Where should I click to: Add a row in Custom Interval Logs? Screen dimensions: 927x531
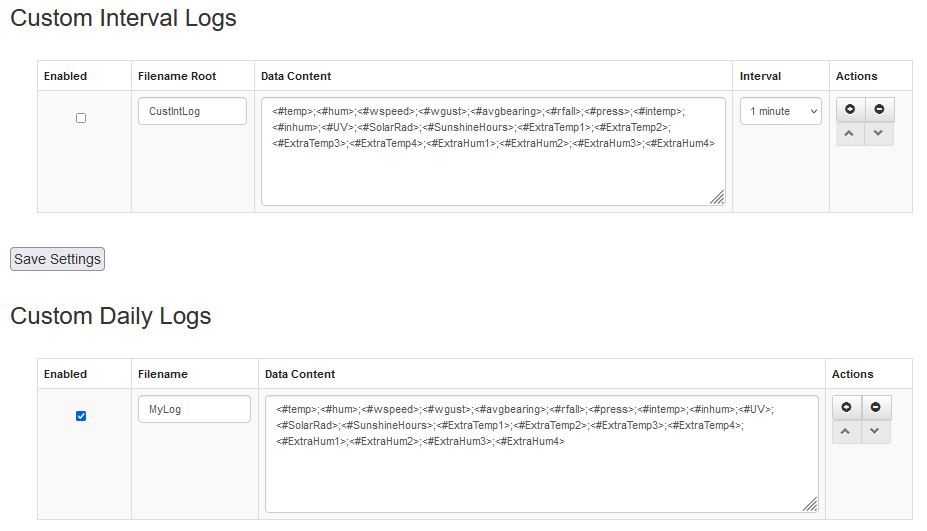click(850, 110)
